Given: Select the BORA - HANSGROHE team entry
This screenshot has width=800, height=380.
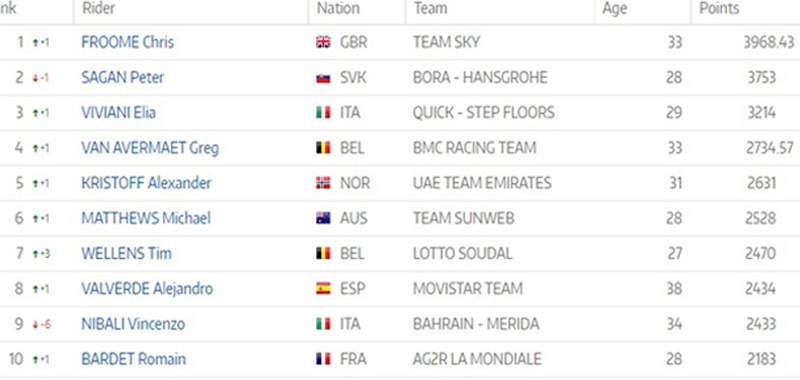Looking at the screenshot, I should coord(480,78).
